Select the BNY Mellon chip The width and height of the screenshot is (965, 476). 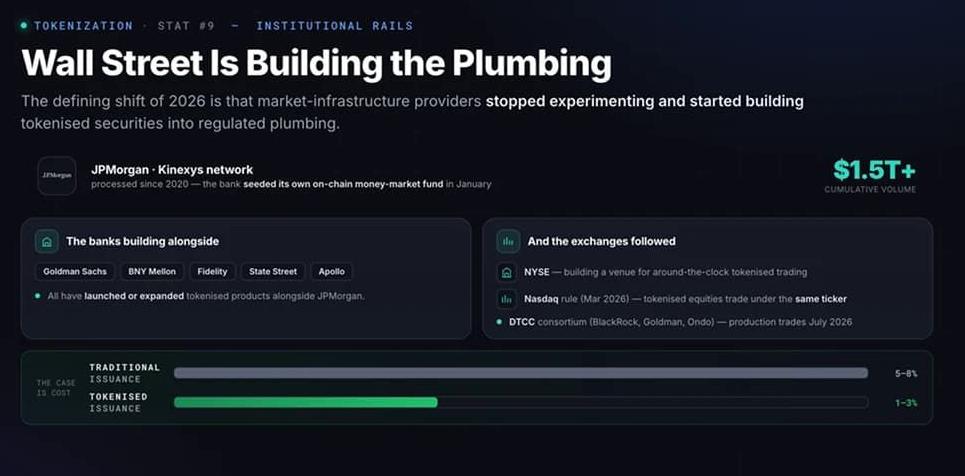coord(152,272)
